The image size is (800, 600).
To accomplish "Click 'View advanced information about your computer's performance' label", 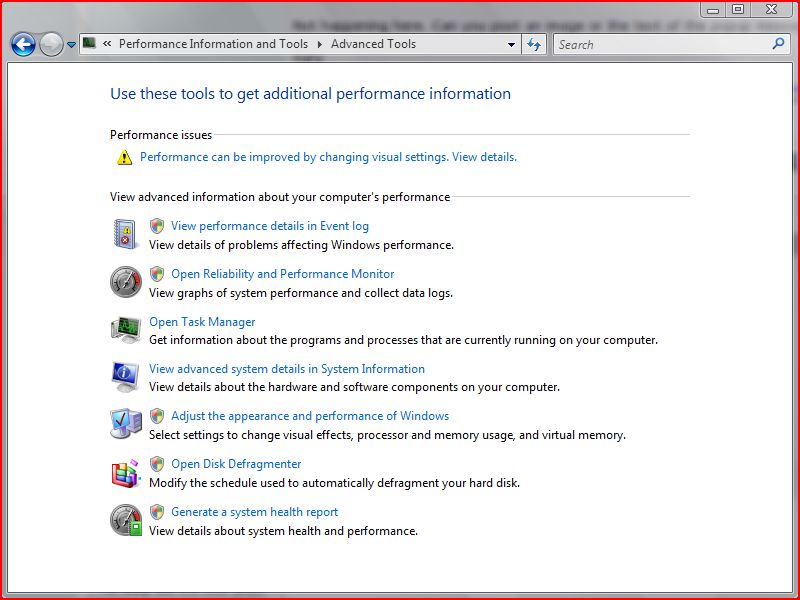I will coord(280,197).
